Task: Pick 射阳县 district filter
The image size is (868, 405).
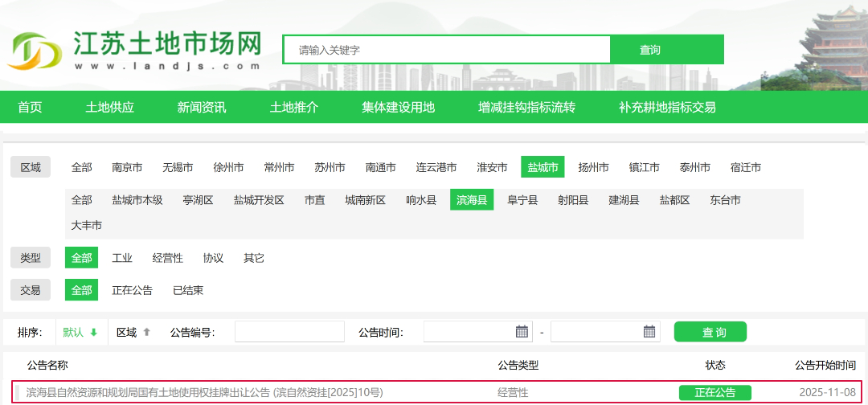Action: [573, 200]
